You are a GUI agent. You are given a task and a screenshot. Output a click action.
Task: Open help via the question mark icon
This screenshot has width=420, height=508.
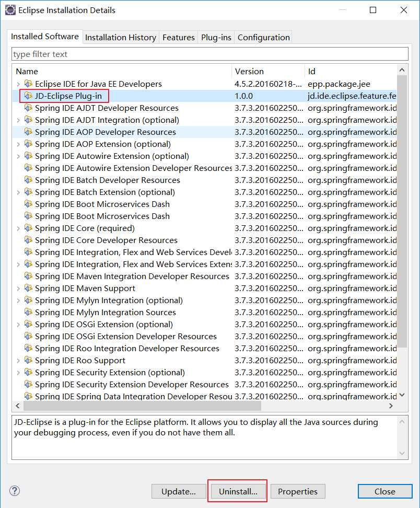[x=15, y=491]
